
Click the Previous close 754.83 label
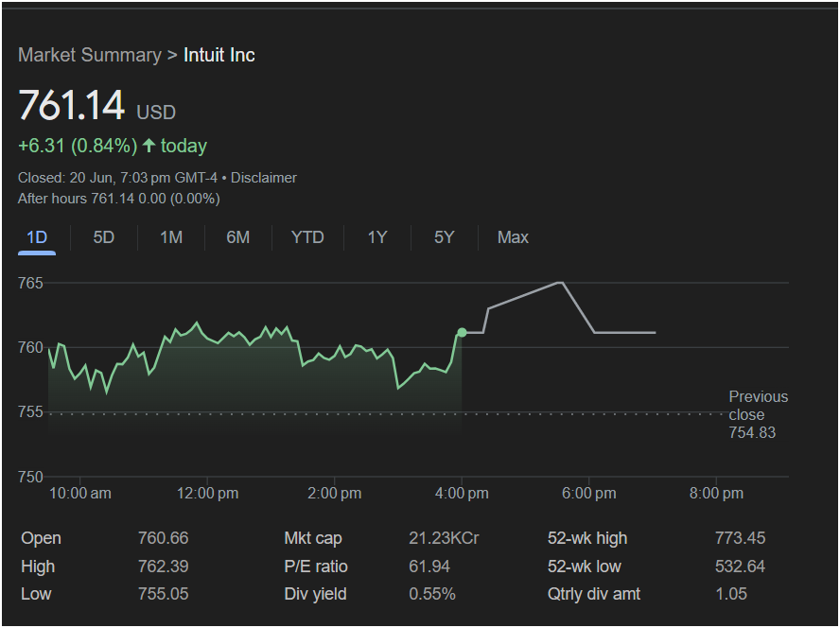[x=758, y=415]
